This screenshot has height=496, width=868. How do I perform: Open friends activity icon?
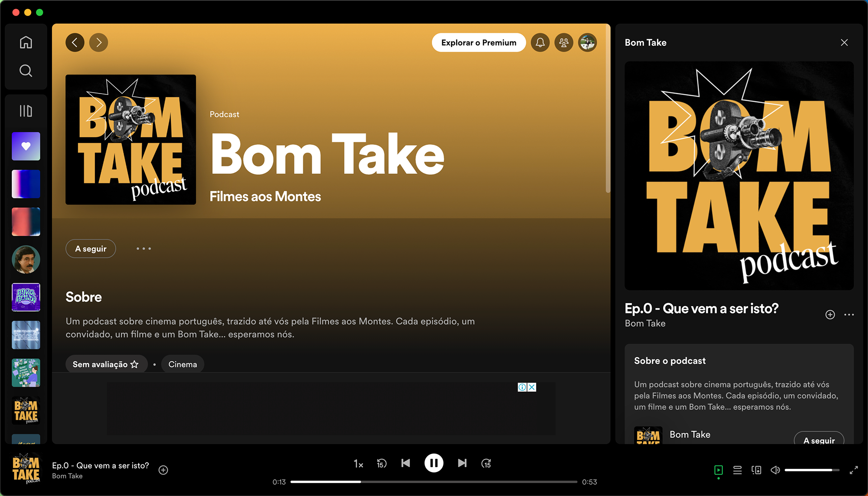(564, 42)
